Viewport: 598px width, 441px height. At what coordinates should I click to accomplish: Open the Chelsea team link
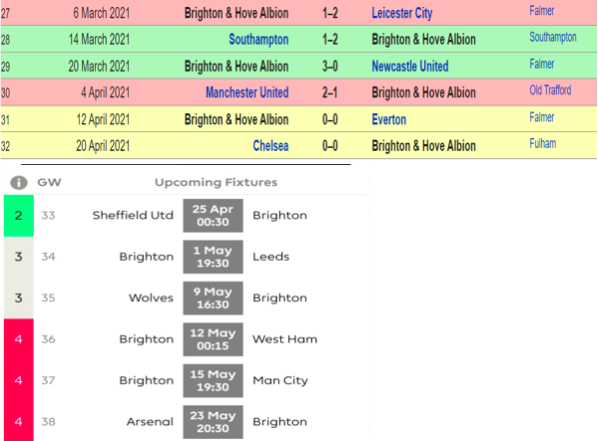pyautogui.click(x=271, y=146)
